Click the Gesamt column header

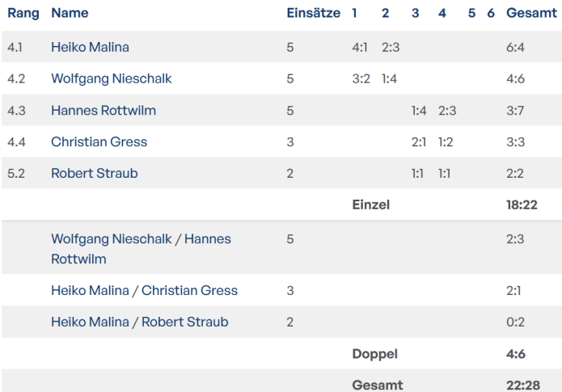pos(531,13)
